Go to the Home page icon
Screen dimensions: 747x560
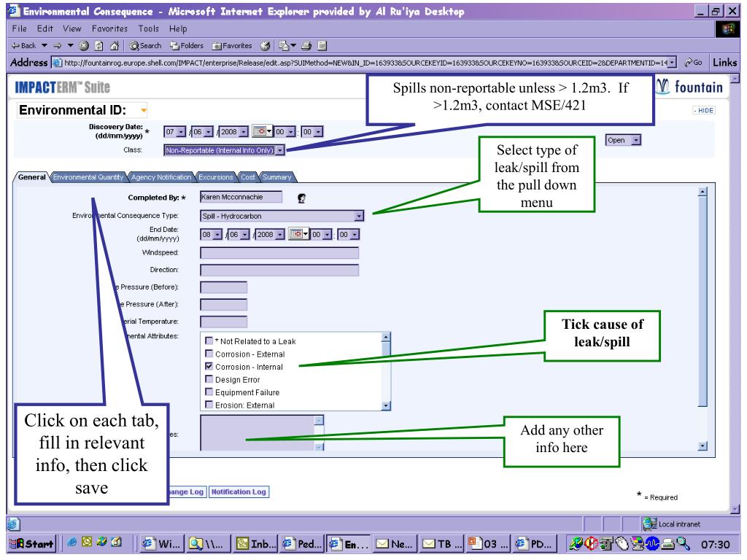tap(115, 46)
